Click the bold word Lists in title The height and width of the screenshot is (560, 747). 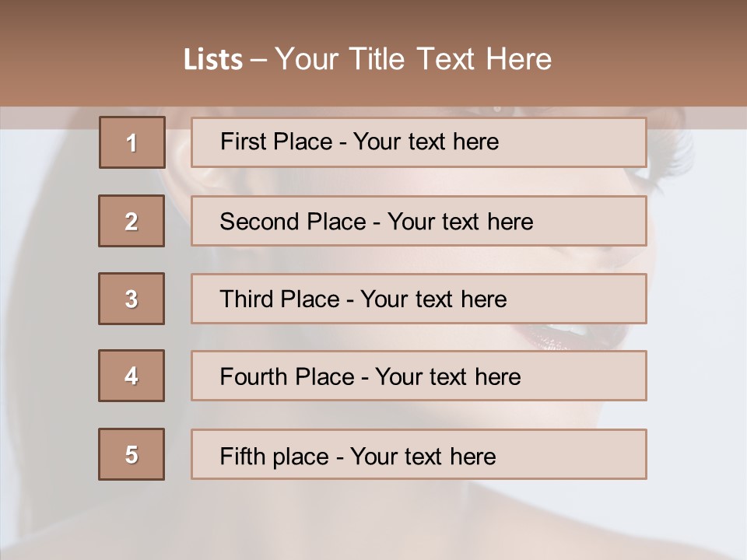point(213,59)
